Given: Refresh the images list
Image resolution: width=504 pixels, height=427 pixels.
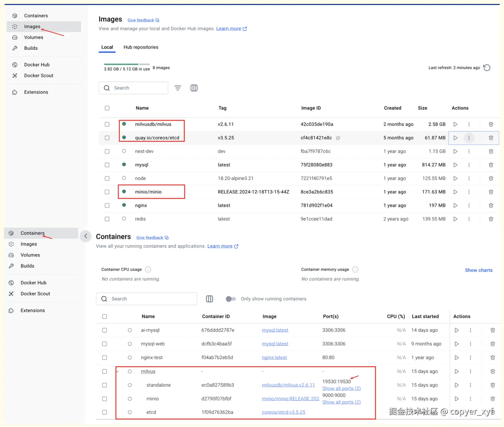Looking at the screenshot, I should (x=487, y=67).
